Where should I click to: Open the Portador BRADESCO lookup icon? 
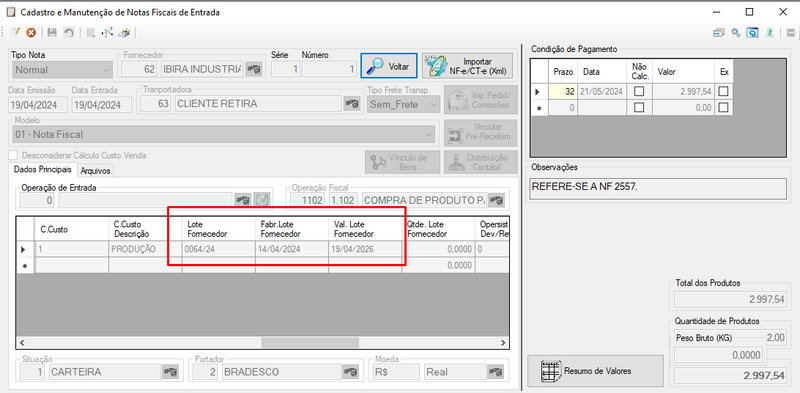351,372
